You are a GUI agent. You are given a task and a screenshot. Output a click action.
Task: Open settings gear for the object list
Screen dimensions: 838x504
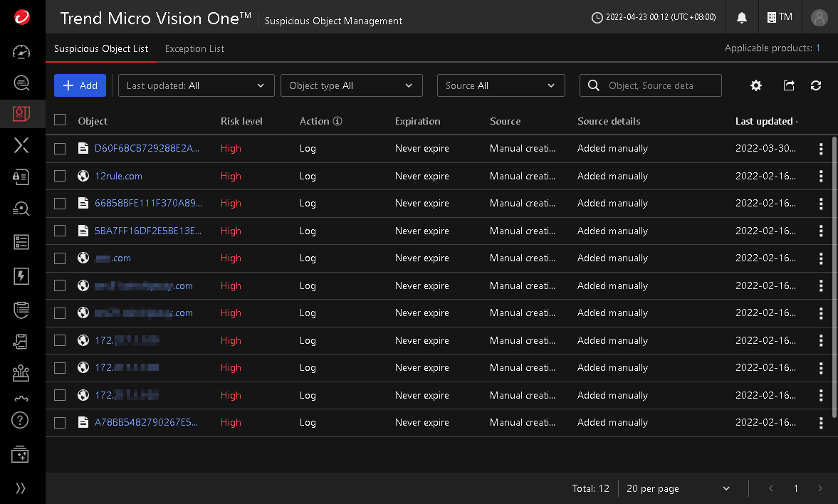756,85
